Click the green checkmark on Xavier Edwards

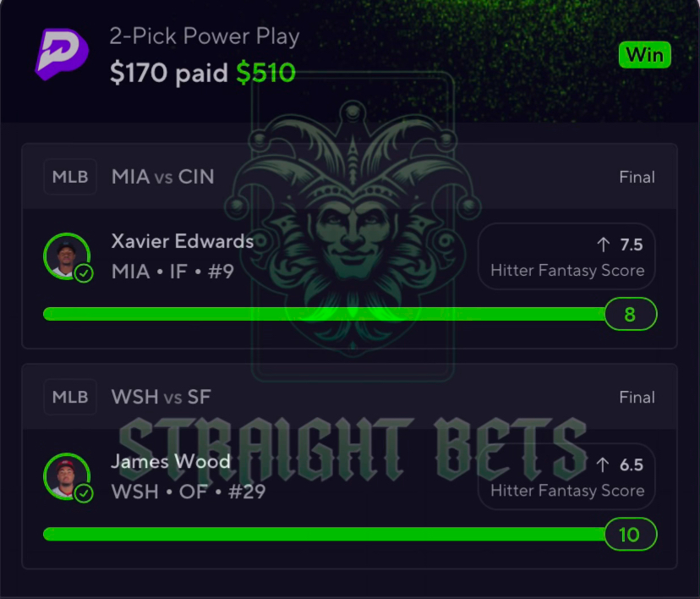[x=84, y=273]
